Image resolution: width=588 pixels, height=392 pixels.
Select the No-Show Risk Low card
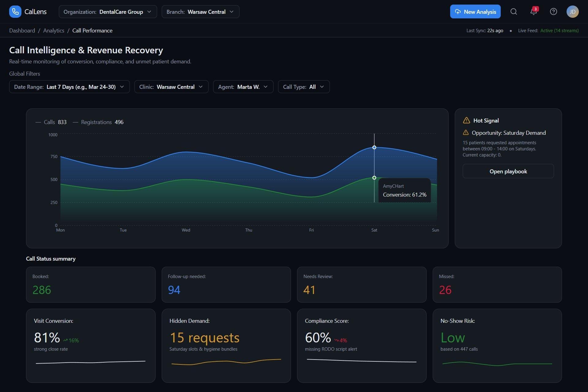click(x=497, y=345)
